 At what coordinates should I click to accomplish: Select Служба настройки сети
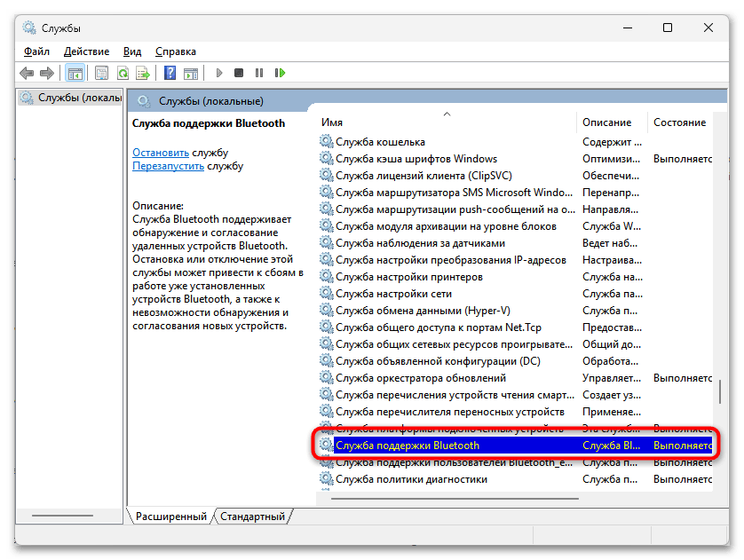pyautogui.click(x=515, y=294)
